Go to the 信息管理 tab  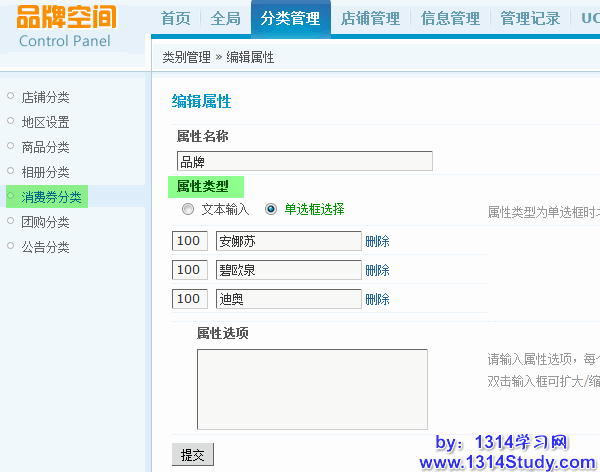tap(450, 19)
